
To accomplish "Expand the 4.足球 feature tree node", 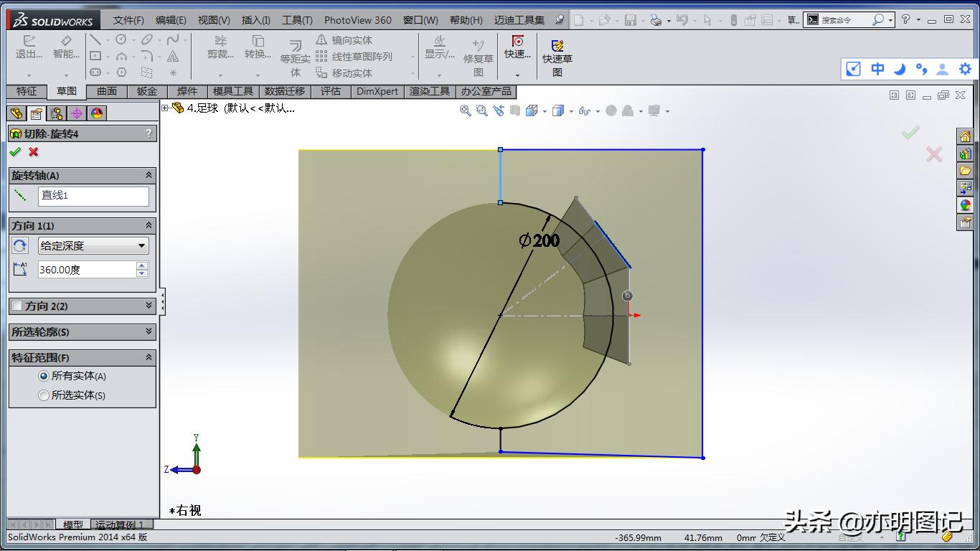I will click(x=165, y=108).
